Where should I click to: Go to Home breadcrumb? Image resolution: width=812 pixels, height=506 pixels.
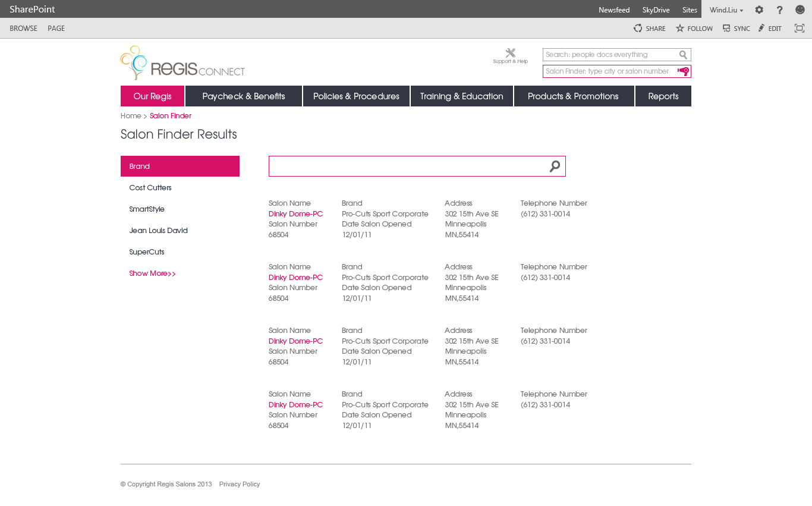[x=131, y=116]
